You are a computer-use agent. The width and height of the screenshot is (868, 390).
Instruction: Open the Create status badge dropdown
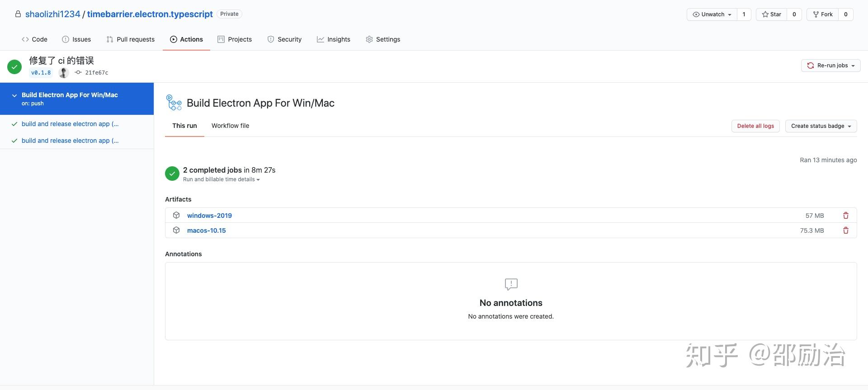(x=821, y=126)
